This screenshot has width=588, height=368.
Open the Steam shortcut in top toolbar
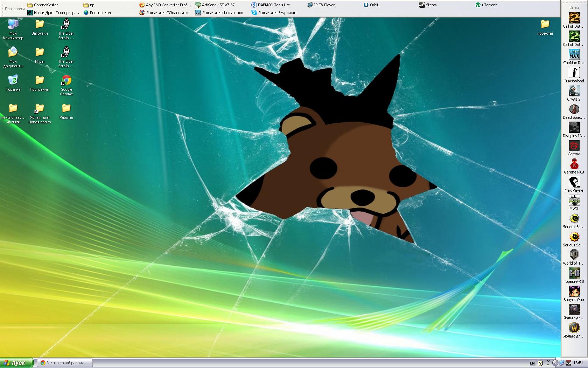pos(428,5)
